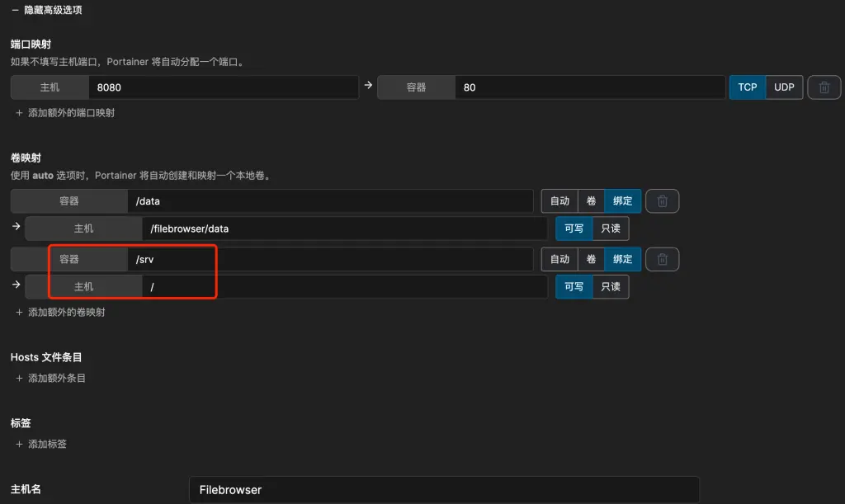Image resolution: width=845 pixels, height=504 pixels.
Task: Choose 可写 writable for /filebrowser/data
Action: tap(574, 228)
